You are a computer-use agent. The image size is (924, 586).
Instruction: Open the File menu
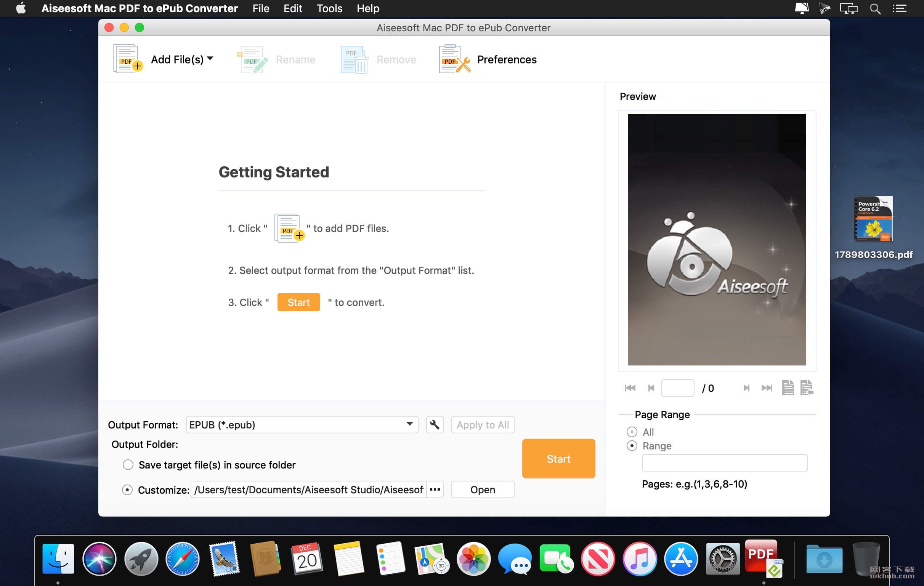tap(261, 8)
